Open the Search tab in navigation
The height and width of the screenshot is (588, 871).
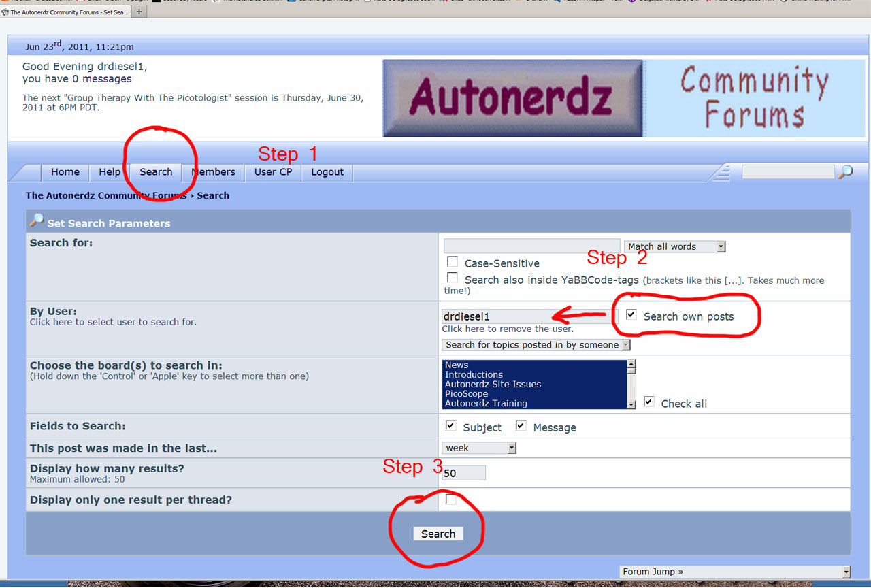pos(156,172)
